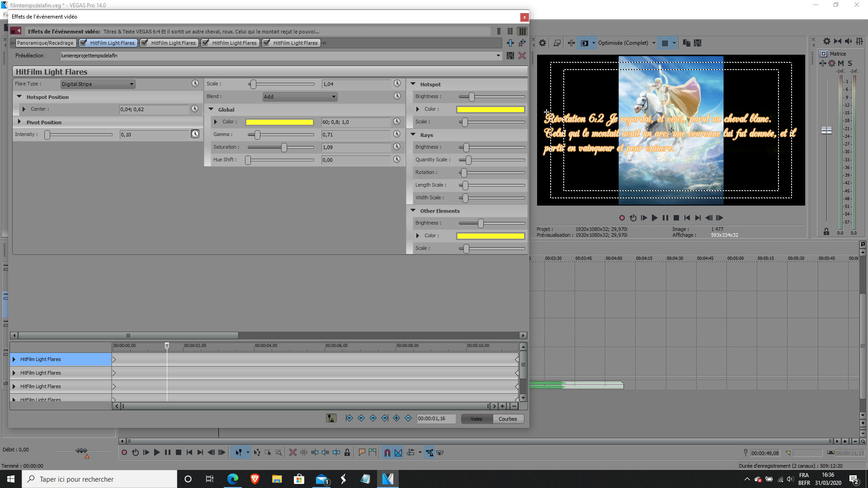This screenshot has height=488, width=868.
Task: Delete selection with red X in toolbar
Action: (293, 452)
